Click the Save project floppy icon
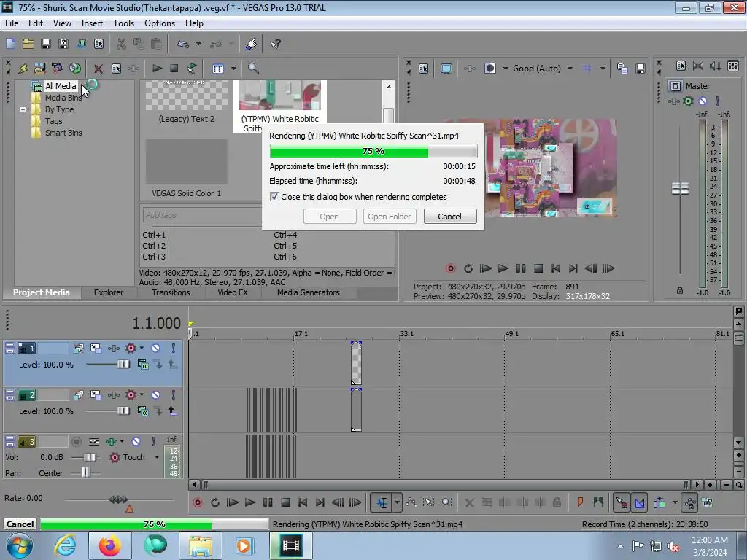Viewport: 747px width, 560px height. [x=46, y=44]
